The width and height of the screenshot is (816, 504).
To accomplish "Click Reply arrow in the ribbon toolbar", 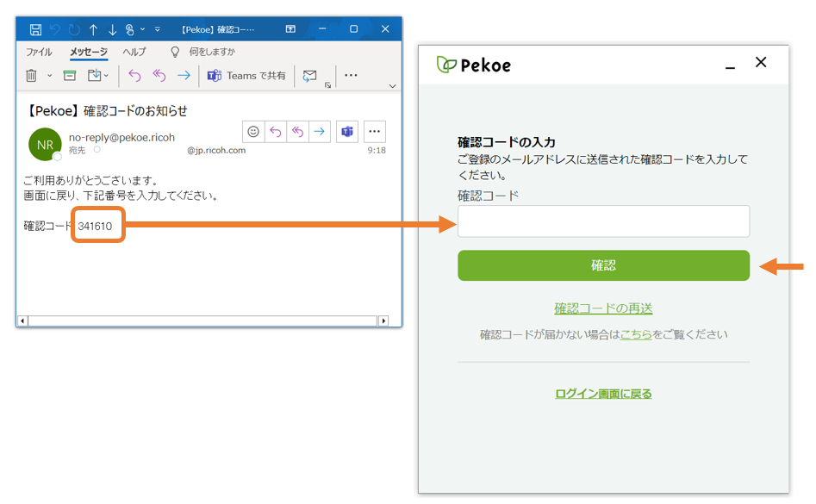I will pos(134,76).
